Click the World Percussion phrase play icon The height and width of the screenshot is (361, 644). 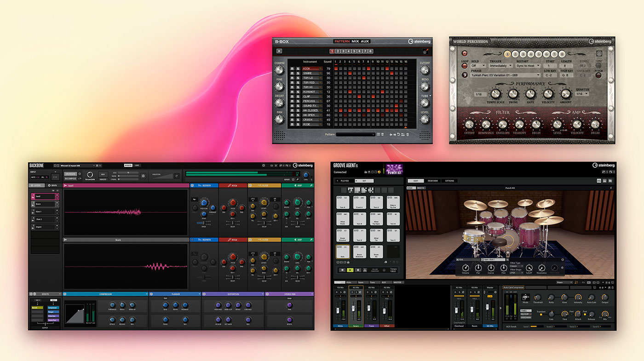[x=464, y=75]
